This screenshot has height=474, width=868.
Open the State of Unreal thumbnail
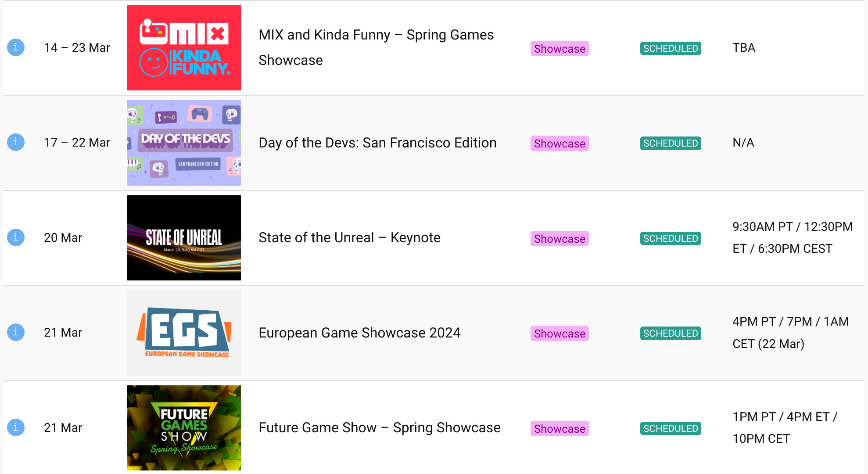pyautogui.click(x=184, y=238)
